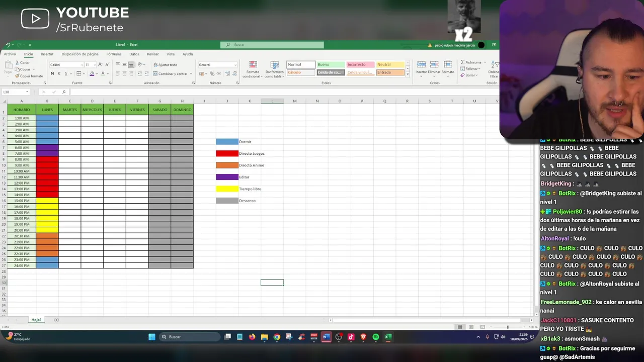
Task: Open the Calibri font name dropdown
Action: coord(82,65)
